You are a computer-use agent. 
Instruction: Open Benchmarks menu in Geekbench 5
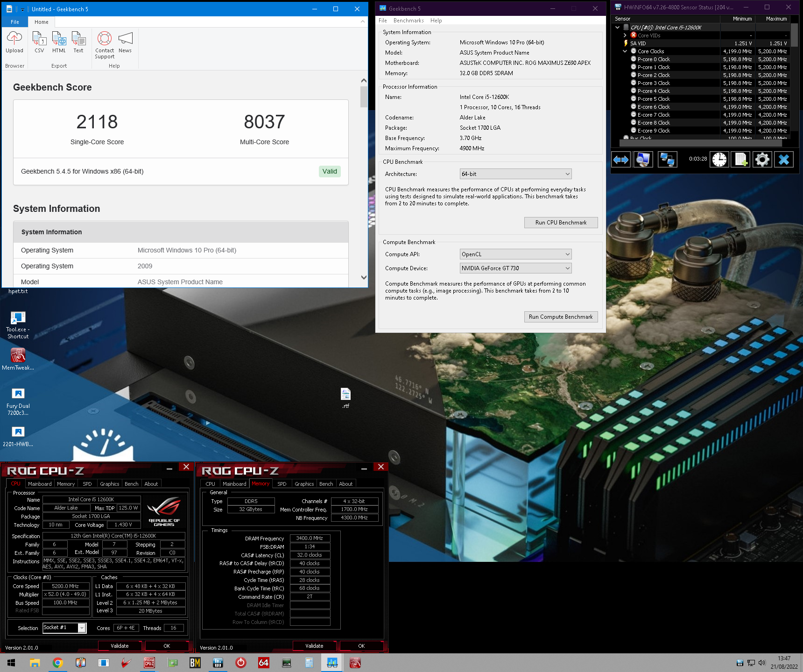pos(409,21)
